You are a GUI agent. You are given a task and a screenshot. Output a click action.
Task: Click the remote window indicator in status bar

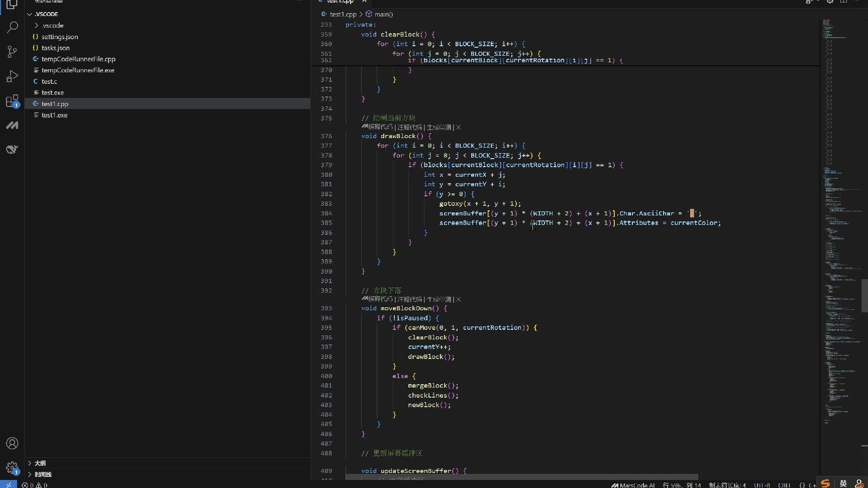pos(9,484)
